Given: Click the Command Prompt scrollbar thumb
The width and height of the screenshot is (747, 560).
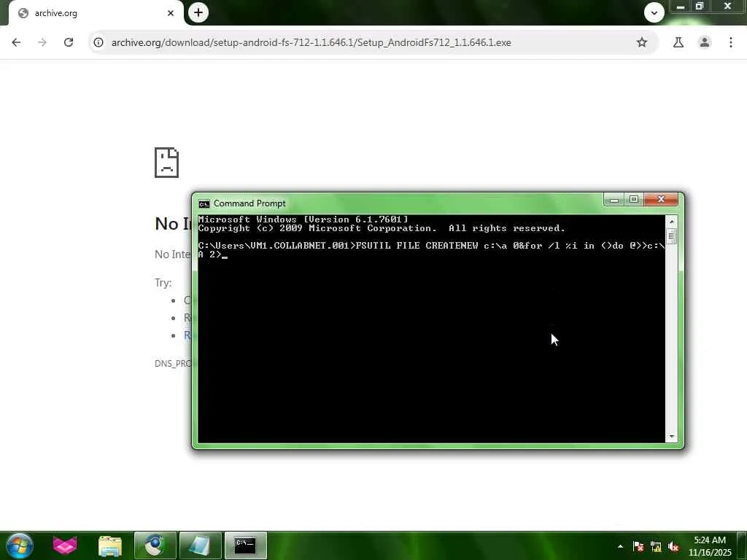Looking at the screenshot, I should coord(672,236).
